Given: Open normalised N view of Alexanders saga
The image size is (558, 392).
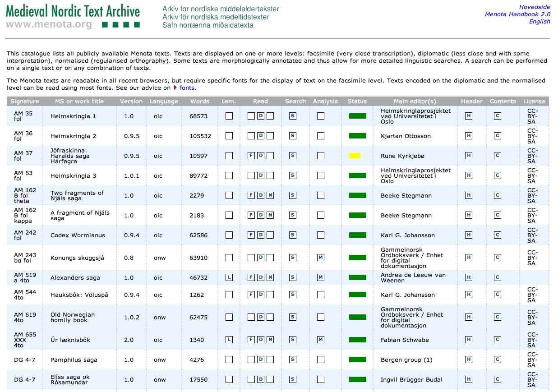Looking at the screenshot, I should [x=270, y=277].
